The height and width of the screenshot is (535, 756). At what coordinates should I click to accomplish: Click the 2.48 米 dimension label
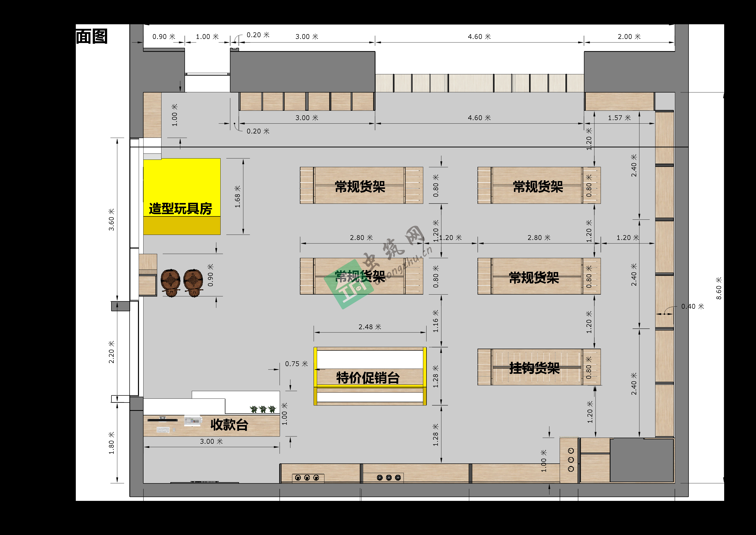click(370, 327)
